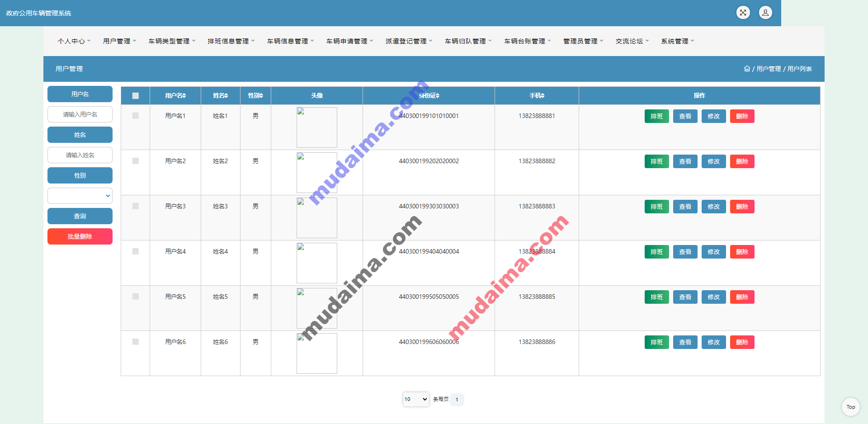Check the row checkbox for 用户名4
Image resolution: width=868 pixels, height=424 pixels.
click(x=136, y=251)
